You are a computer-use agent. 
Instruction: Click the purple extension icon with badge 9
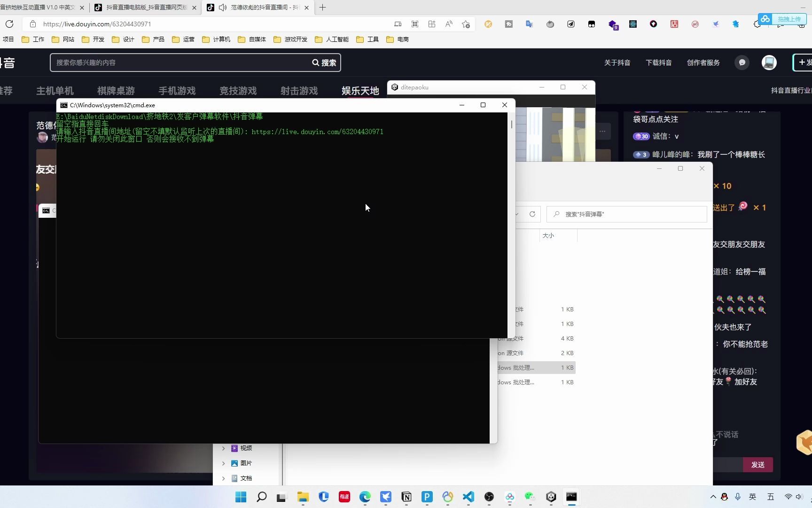click(613, 24)
